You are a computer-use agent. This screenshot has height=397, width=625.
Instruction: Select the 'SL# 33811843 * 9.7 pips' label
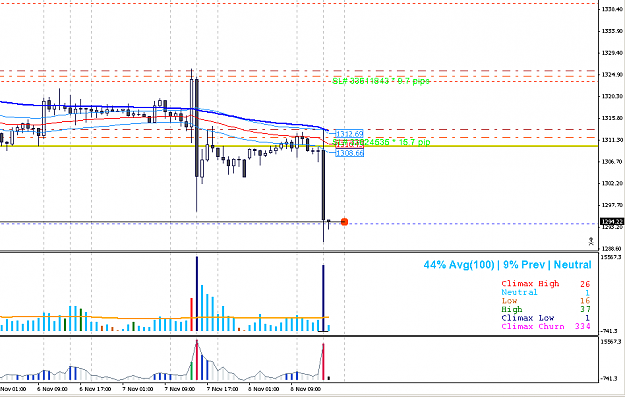(381, 81)
